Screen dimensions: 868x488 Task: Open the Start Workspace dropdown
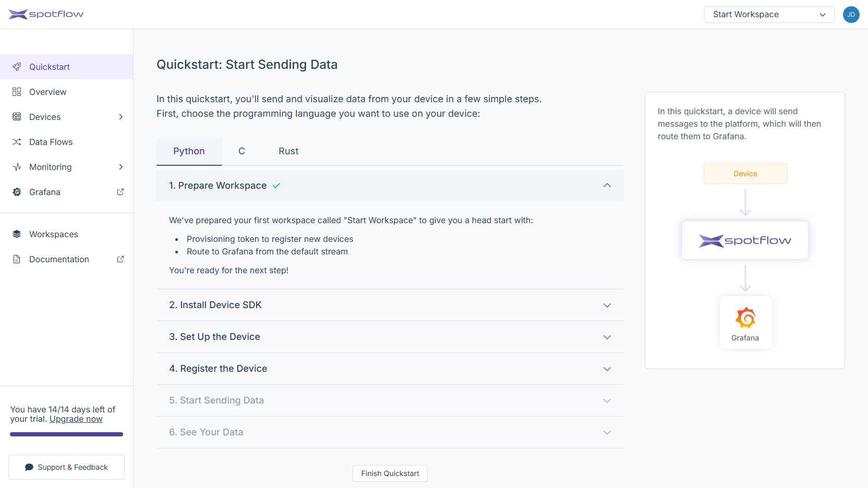tap(769, 15)
